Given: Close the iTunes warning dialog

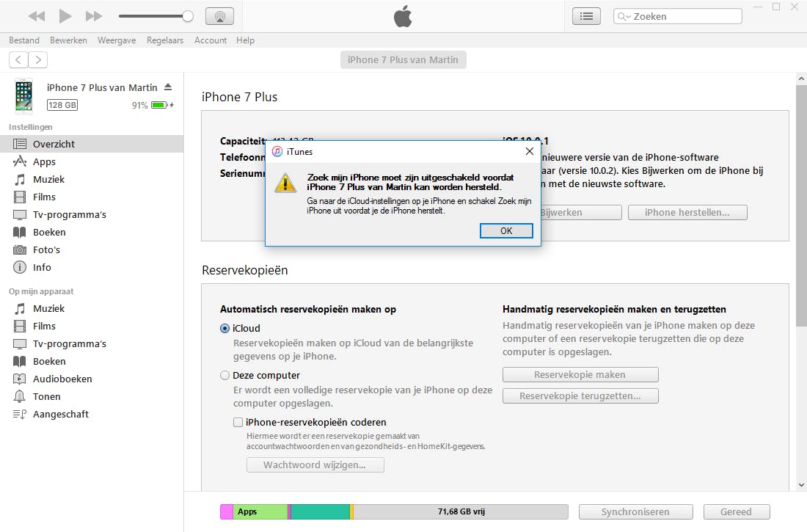Looking at the screenshot, I should click(x=530, y=151).
